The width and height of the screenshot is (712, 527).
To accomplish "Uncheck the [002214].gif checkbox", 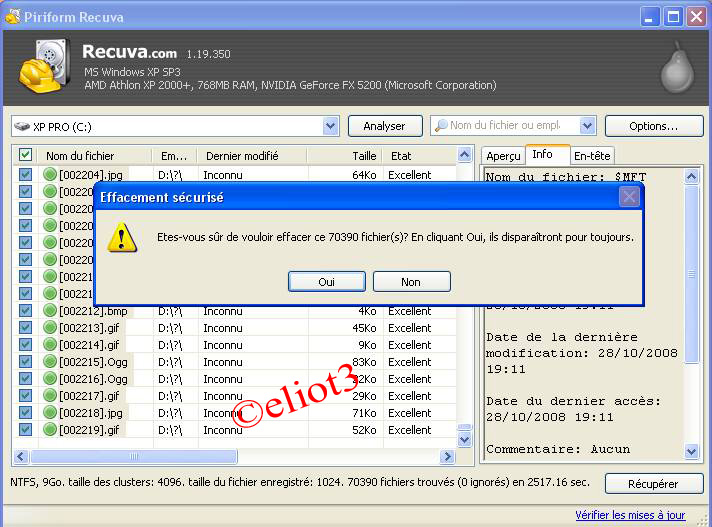I will coord(25,345).
